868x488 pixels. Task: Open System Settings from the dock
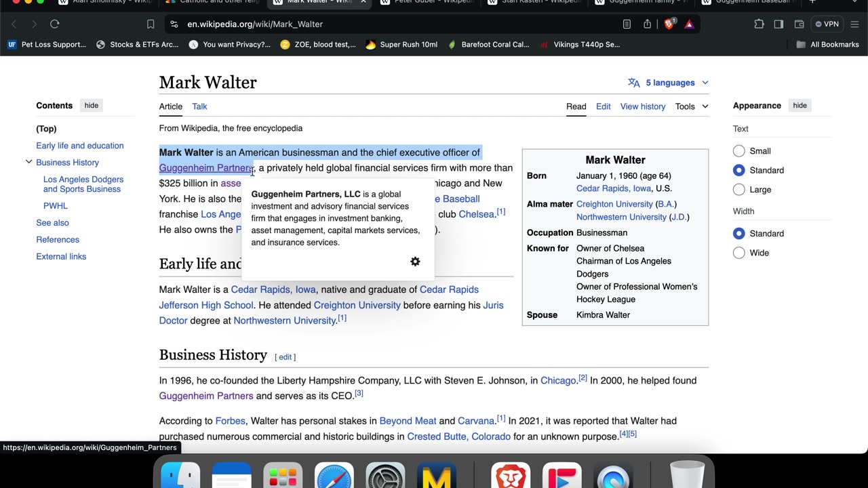click(385, 476)
